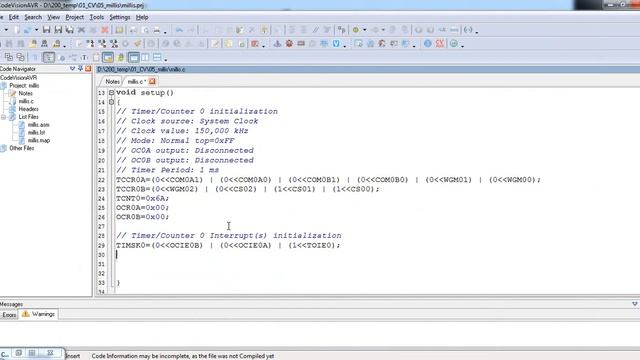Click the book icon near red X

click(119, 30)
